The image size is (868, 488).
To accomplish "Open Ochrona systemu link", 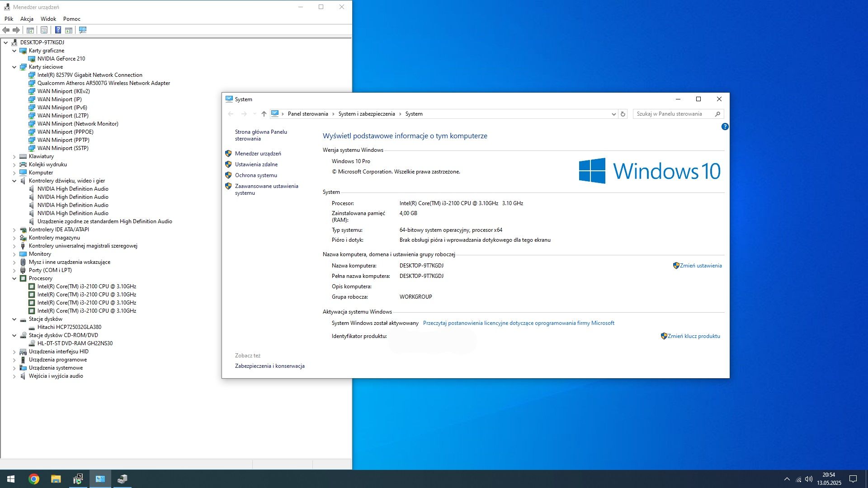I will 256,175.
